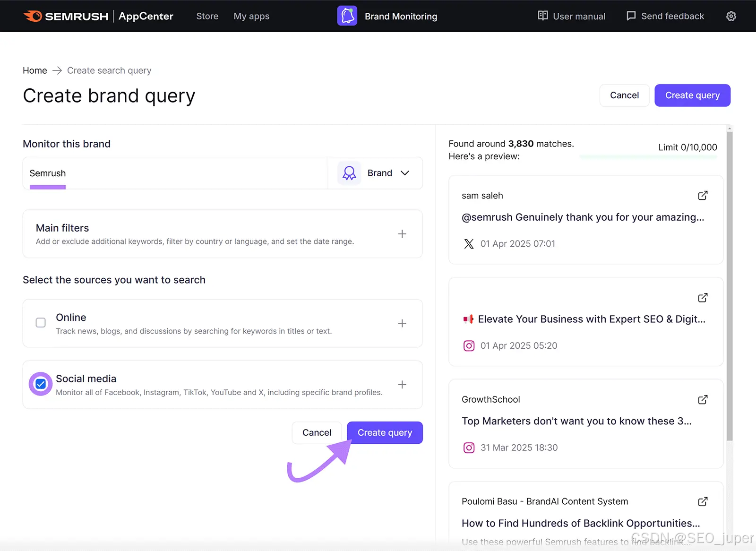The height and width of the screenshot is (551, 756).
Task: Click bottom Cancel button
Action: point(317,433)
